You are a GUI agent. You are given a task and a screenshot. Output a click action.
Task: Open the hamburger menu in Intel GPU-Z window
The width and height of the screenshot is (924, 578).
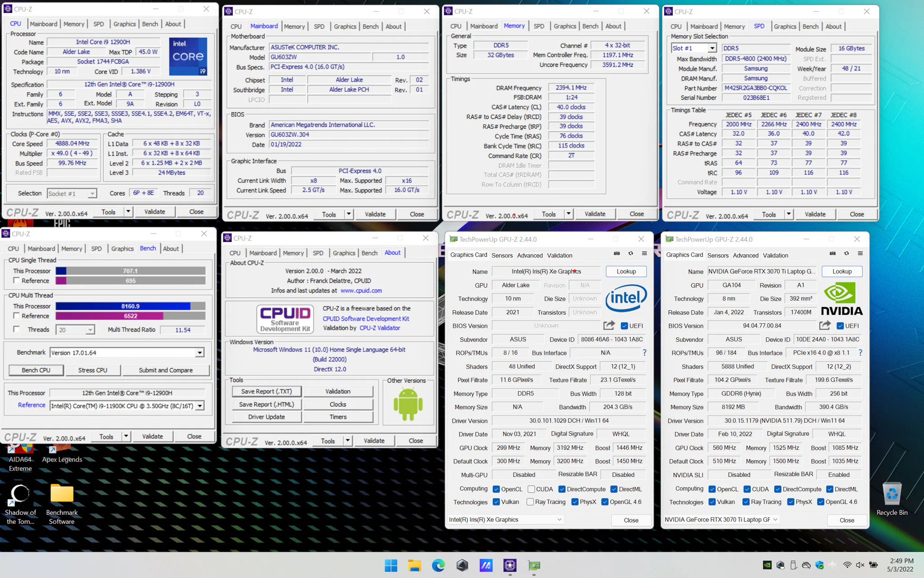pyautogui.click(x=644, y=254)
